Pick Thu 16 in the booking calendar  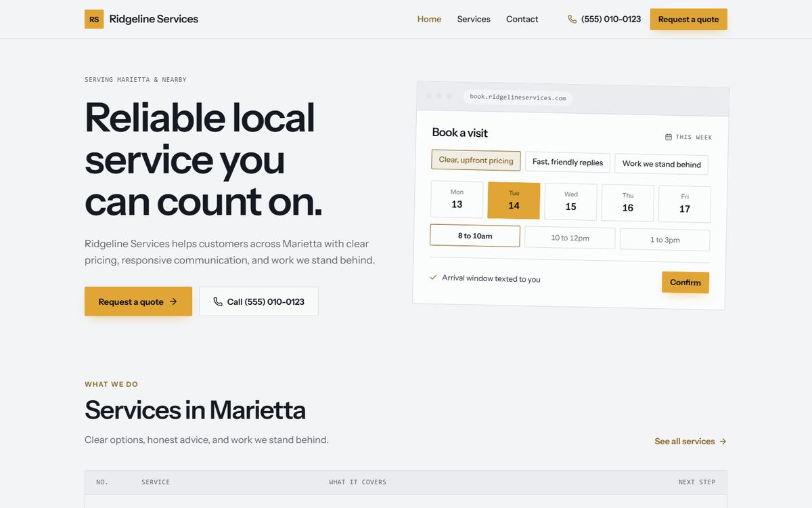628,203
